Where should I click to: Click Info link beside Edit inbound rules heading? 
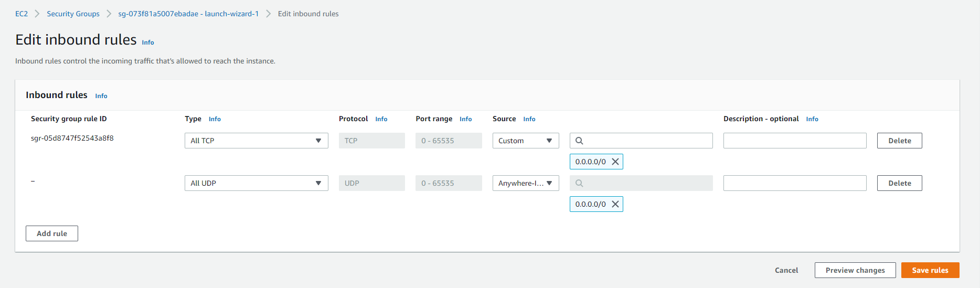[x=148, y=42]
